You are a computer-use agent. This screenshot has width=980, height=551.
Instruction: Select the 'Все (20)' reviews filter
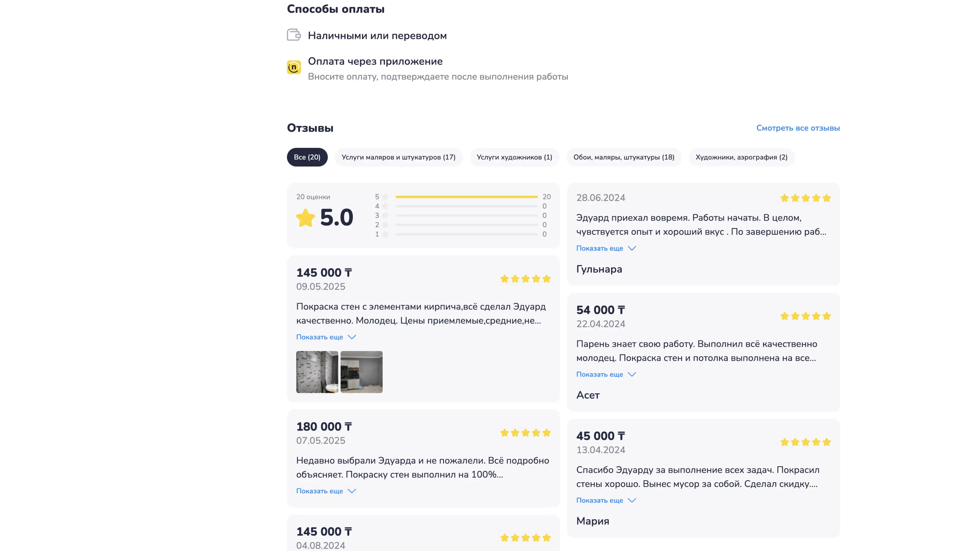(x=307, y=157)
